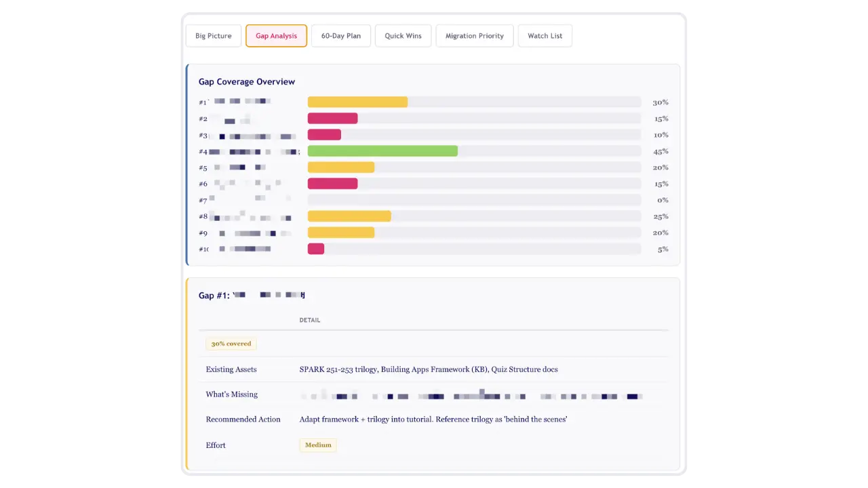Select the Watch List tab
This screenshot has width=868, height=488.
545,35
